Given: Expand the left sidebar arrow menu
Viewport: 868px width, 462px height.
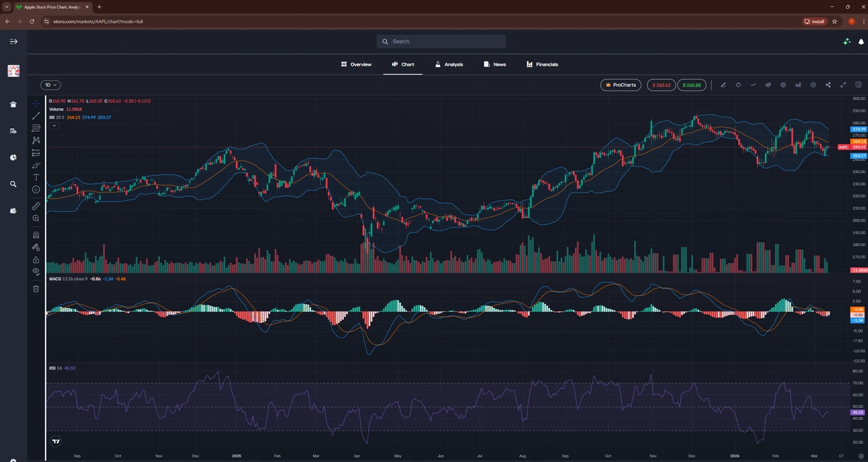Looking at the screenshot, I should pyautogui.click(x=13, y=41).
